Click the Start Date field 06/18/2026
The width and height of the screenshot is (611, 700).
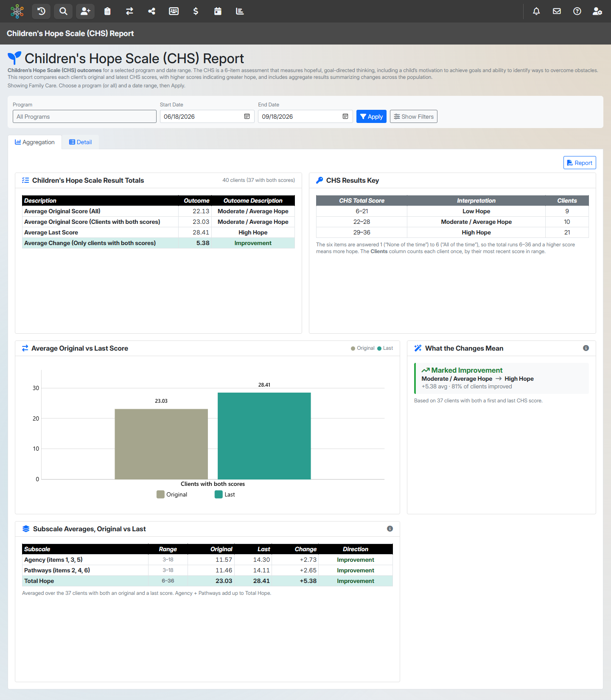click(207, 117)
